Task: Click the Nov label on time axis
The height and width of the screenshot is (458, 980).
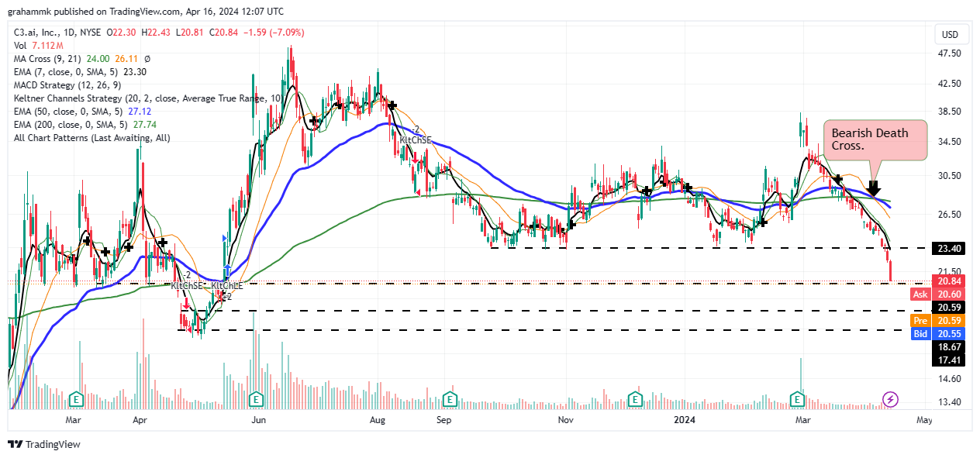Action: (565, 420)
